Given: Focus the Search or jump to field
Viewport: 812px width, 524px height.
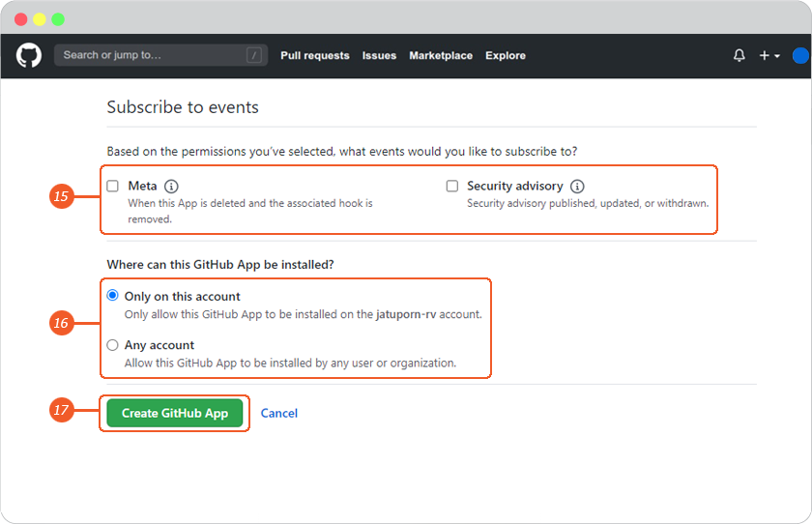Looking at the screenshot, I should point(160,55).
